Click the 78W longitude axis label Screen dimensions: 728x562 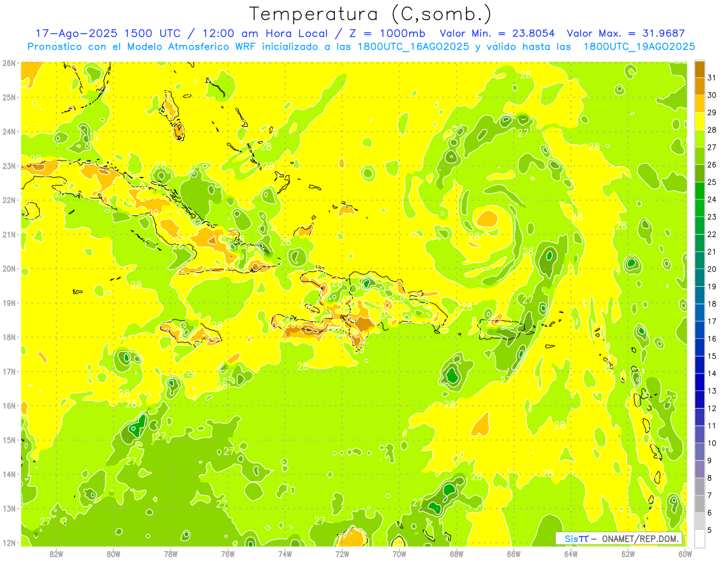pyautogui.click(x=170, y=553)
